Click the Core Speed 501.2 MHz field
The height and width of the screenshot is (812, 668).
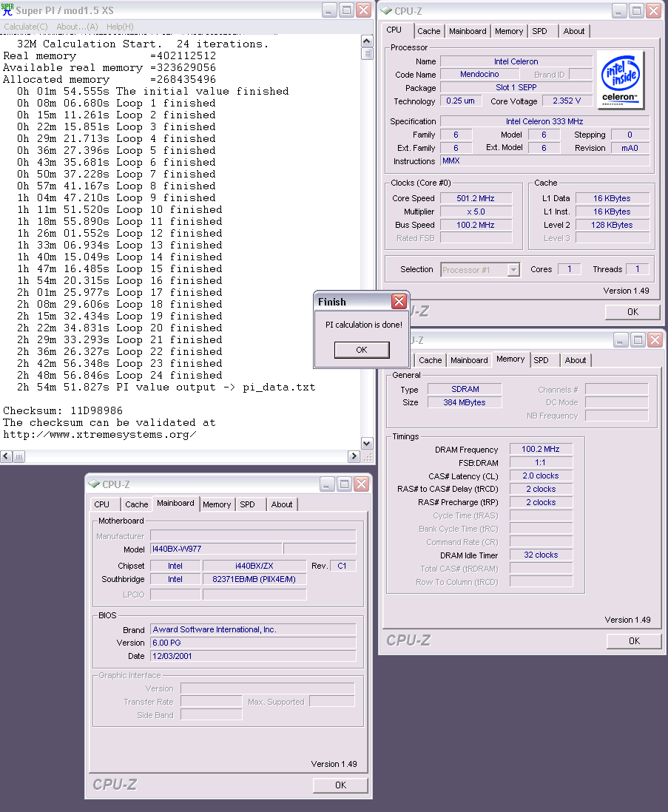coord(476,198)
